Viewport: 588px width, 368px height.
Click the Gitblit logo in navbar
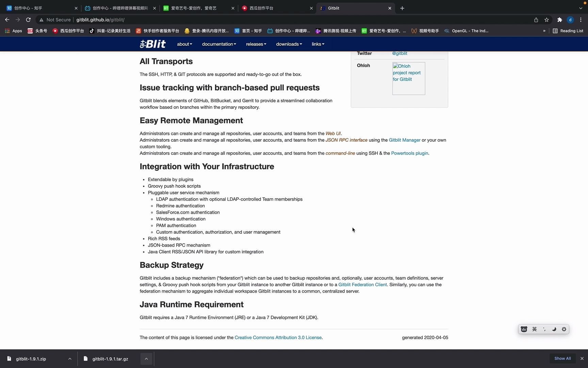(153, 44)
